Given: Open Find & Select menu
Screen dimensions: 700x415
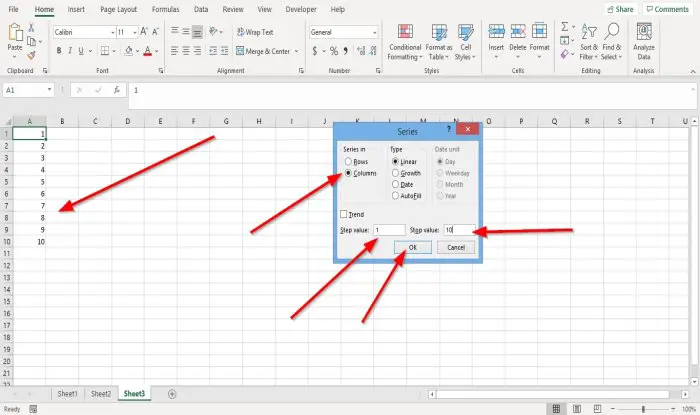Looking at the screenshot, I should (x=612, y=42).
